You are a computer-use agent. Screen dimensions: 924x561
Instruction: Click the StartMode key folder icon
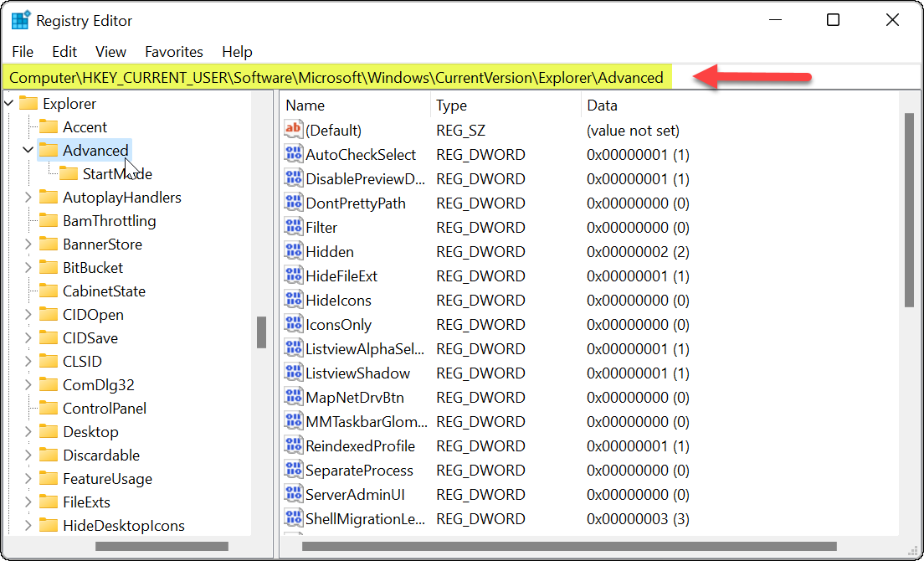coord(69,174)
